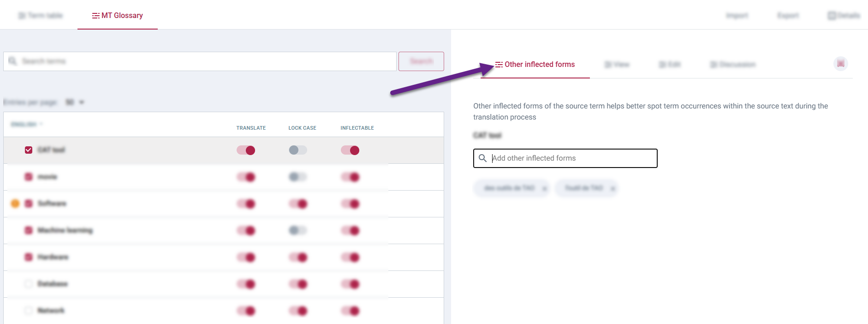Open Details using its panel icon
868x324 pixels.
(831, 15)
